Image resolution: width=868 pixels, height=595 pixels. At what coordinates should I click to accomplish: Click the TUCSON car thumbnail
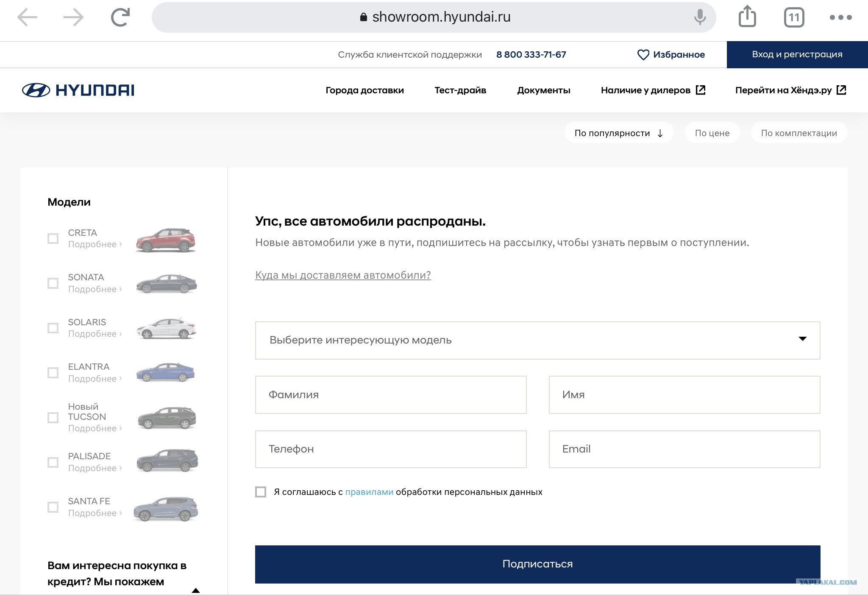coord(167,418)
